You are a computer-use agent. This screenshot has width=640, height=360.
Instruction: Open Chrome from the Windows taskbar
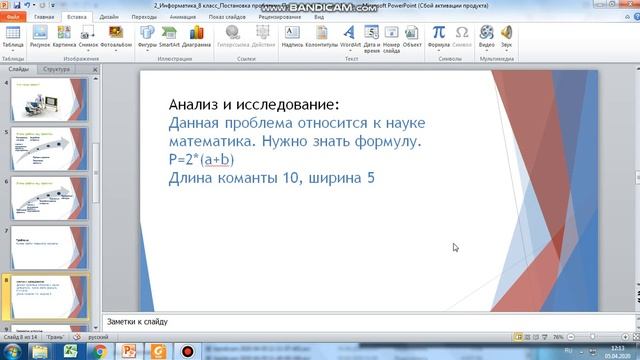pos(100,351)
